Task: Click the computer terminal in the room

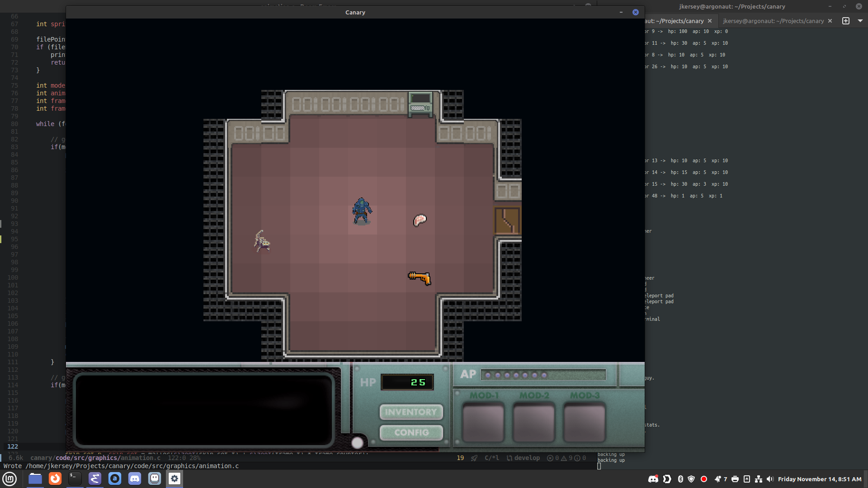Action: pos(420,104)
